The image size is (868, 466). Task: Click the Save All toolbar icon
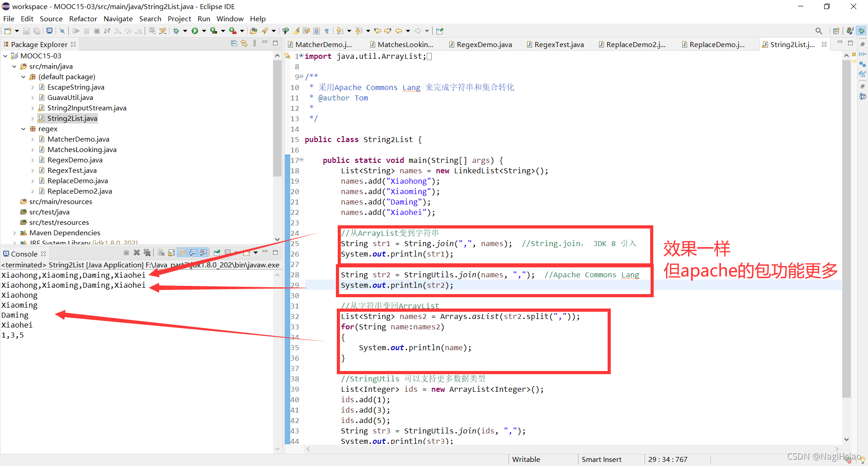37,31
